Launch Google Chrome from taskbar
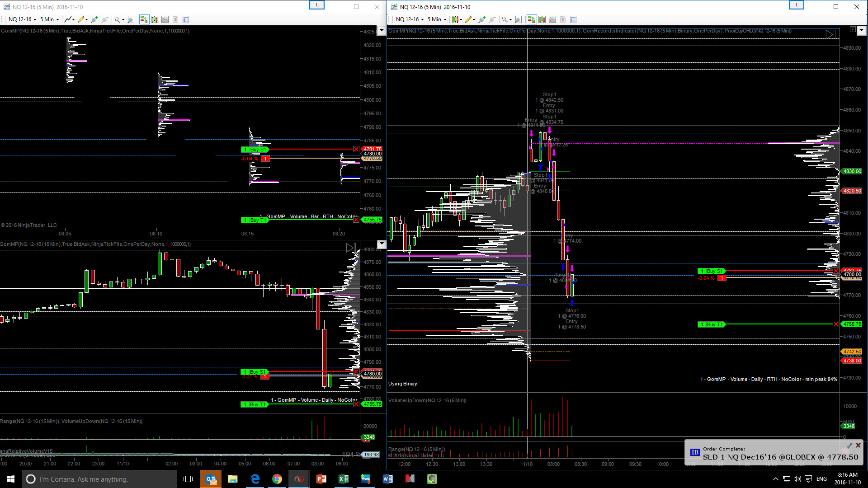 tap(277, 479)
